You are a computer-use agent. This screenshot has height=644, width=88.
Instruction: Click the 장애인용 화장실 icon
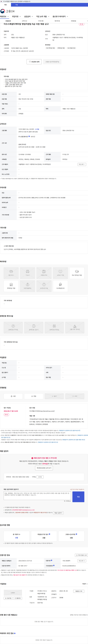pos(54,328)
